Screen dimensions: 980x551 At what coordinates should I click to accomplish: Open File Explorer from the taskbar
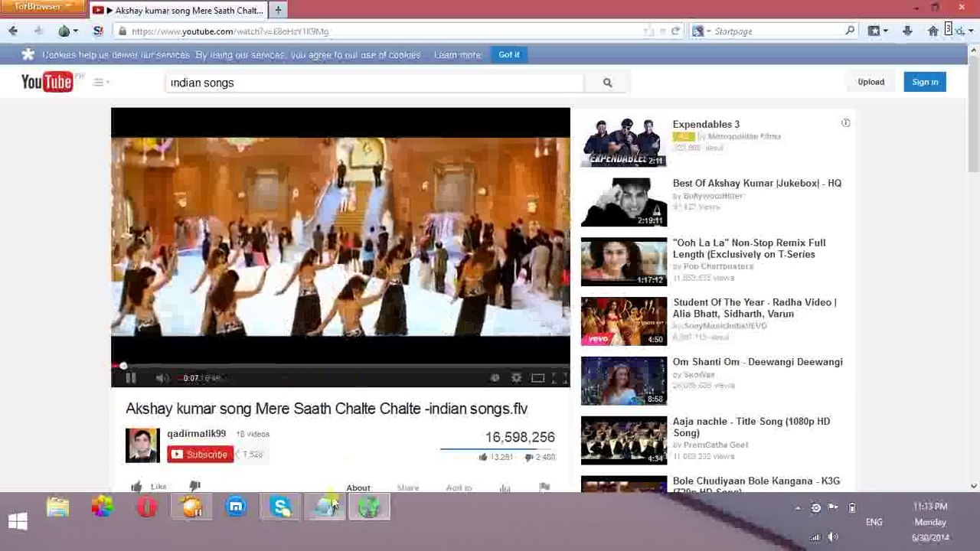click(x=57, y=507)
